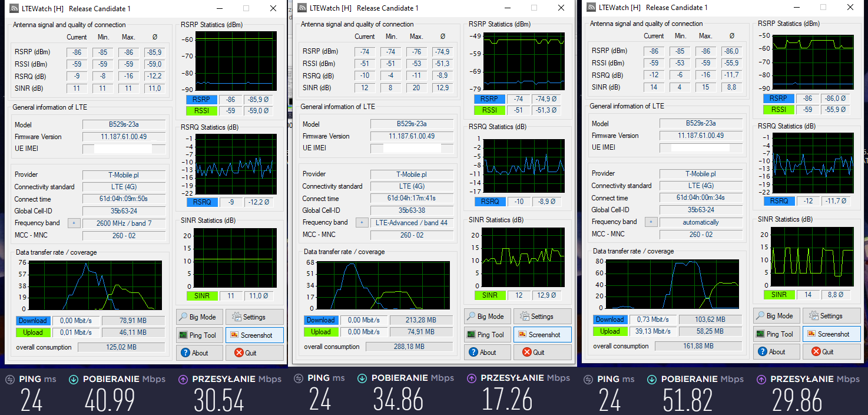Click the PING icon above the rightmost 24
The height and width of the screenshot is (415, 868).
click(x=588, y=379)
